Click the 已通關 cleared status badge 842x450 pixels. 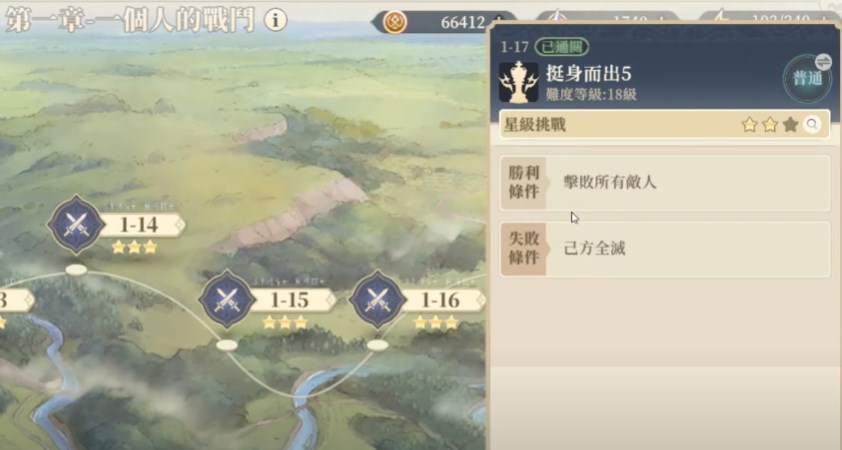tap(562, 47)
